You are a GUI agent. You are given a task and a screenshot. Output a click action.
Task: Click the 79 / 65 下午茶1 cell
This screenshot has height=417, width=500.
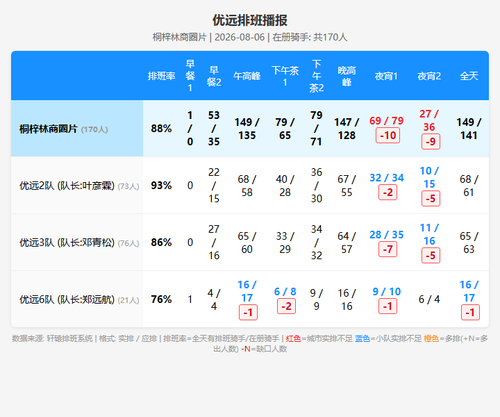pos(285,129)
